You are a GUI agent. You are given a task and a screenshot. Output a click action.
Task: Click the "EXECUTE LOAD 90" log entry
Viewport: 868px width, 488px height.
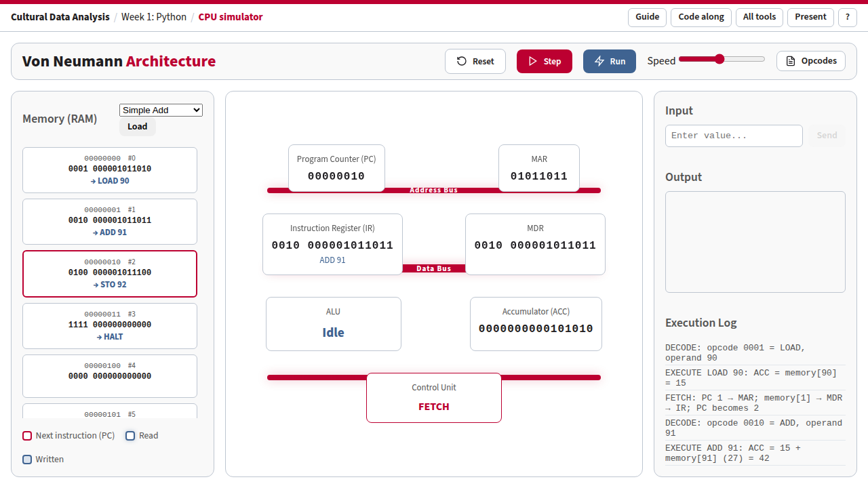coord(755,378)
